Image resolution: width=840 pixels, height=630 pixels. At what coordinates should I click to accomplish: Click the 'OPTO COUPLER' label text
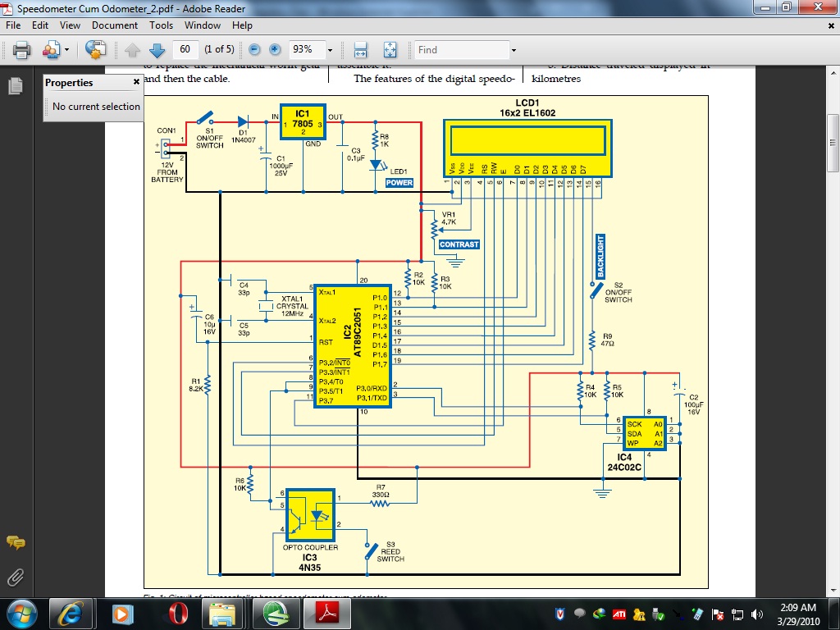(x=310, y=547)
